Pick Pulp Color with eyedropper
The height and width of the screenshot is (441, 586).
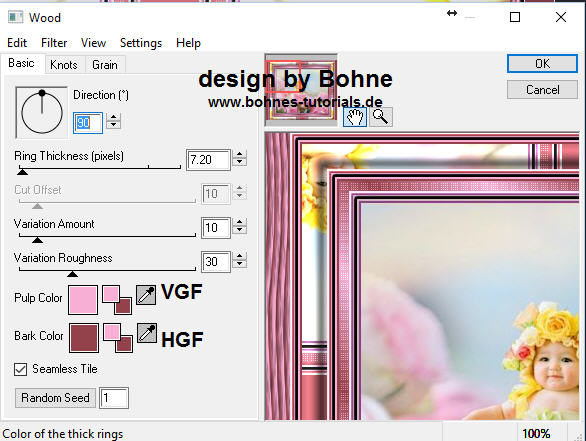point(146,295)
